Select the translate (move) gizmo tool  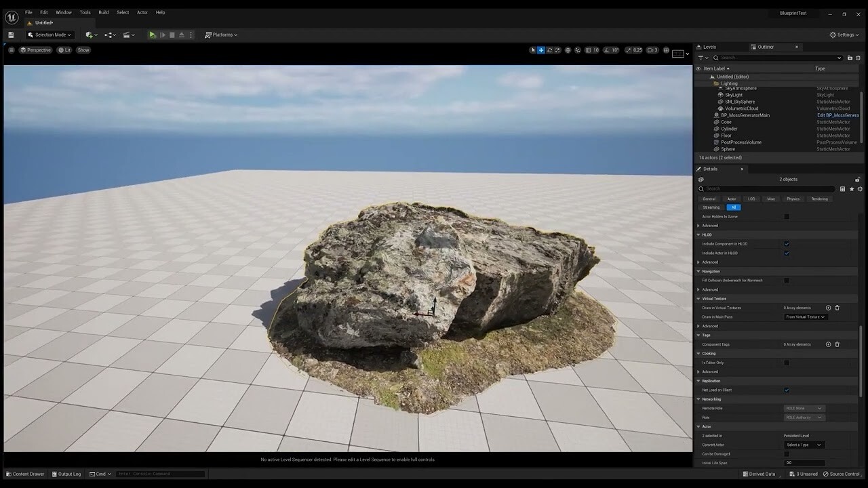541,50
